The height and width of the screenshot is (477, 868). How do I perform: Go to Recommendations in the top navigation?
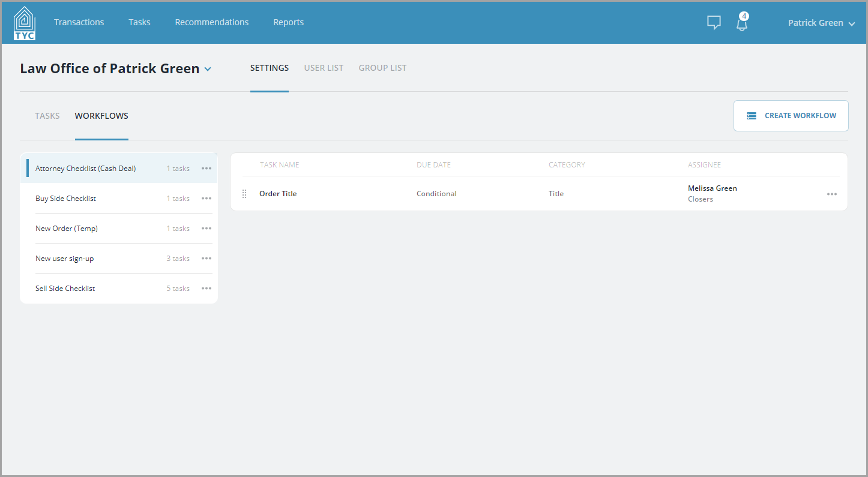click(x=212, y=22)
